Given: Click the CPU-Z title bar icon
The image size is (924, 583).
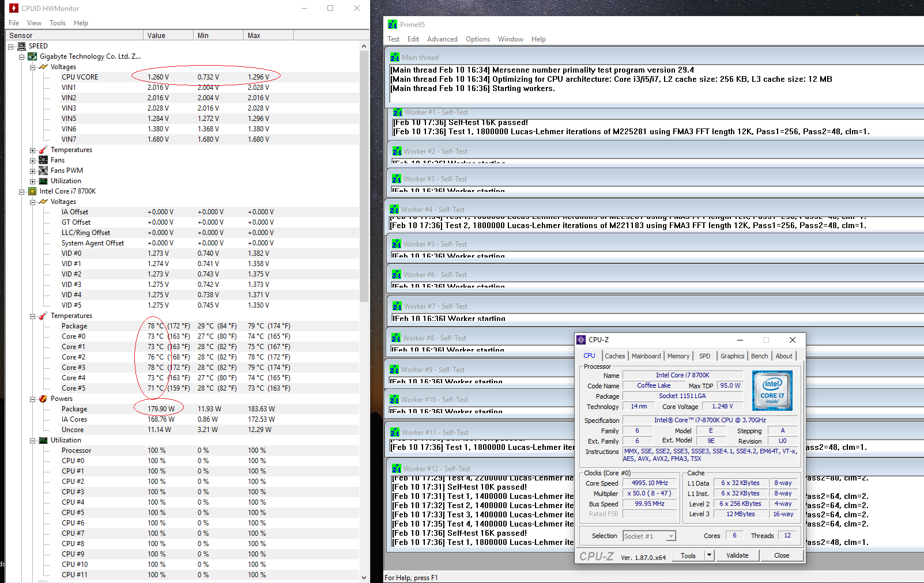Looking at the screenshot, I should (581, 340).
